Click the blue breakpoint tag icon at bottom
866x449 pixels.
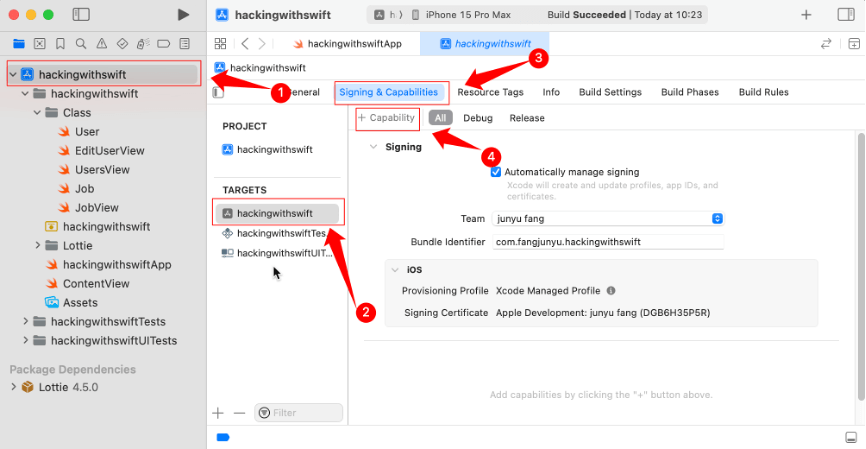coord(223,437)
